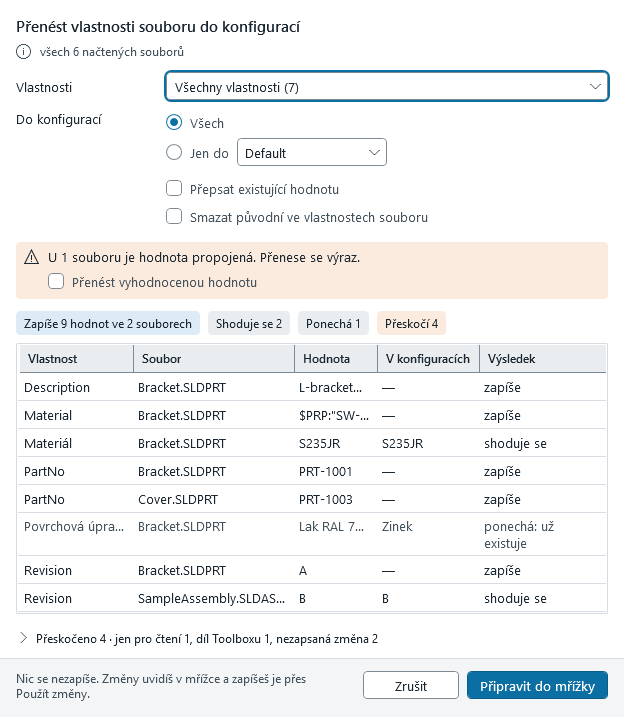
Task: Sort by the Vlastnost column header
Action: tap(76, 358)
